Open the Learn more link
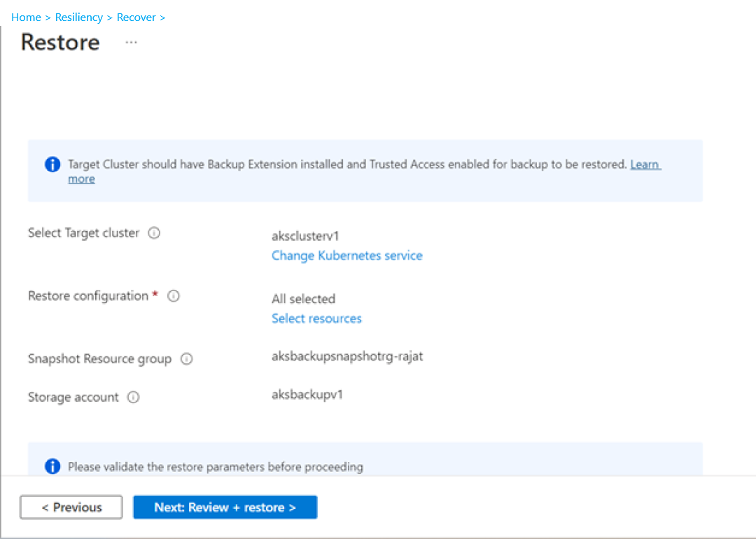This screenshot has width=756, height=539. 645,164
